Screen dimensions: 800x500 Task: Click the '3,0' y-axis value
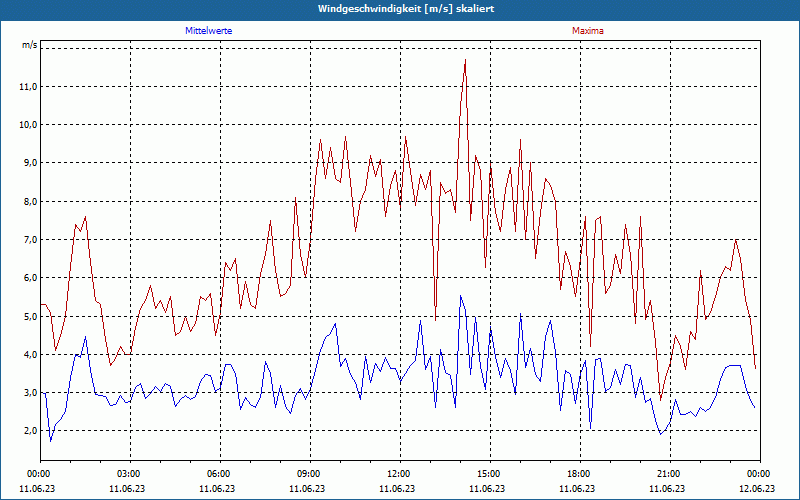point(30,393)
